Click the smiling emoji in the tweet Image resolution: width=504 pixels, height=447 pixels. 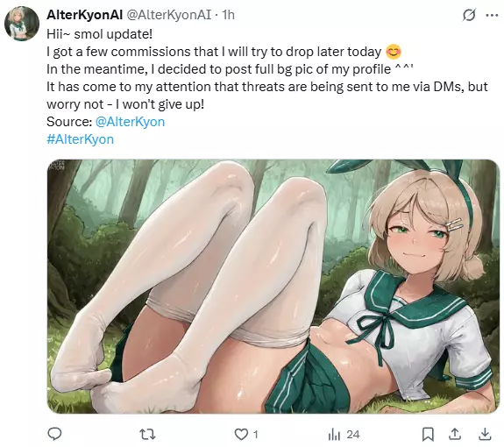pyautogui.click(x=394, y=52)
